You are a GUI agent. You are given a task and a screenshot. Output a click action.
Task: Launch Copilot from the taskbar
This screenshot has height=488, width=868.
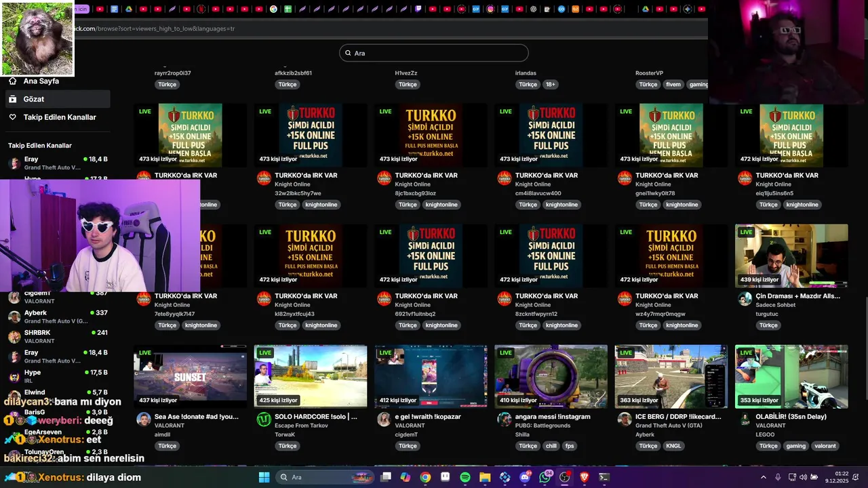coord(406,477)
